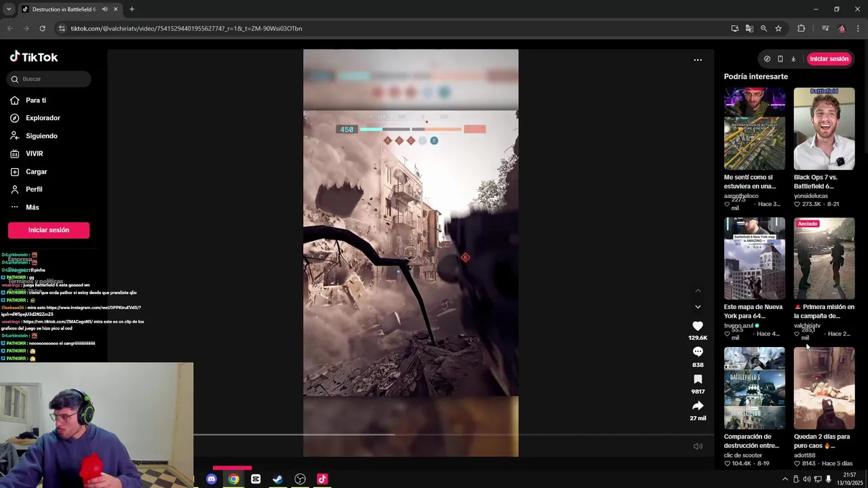Go to the next video with the down chevron
Image resolution: width=868 pixels, height=488 pixels.
pos(698,307)
